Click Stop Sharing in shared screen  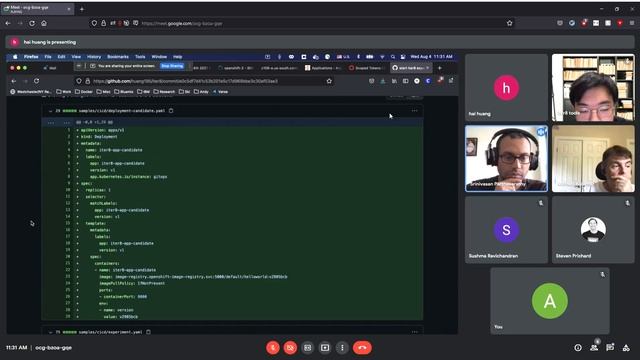(172, 66)
